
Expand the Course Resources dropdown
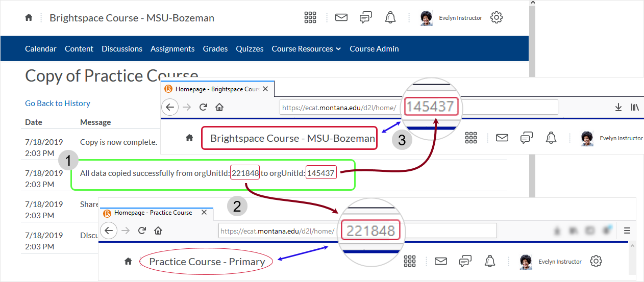pyautogui.click(x=306, y=49)
